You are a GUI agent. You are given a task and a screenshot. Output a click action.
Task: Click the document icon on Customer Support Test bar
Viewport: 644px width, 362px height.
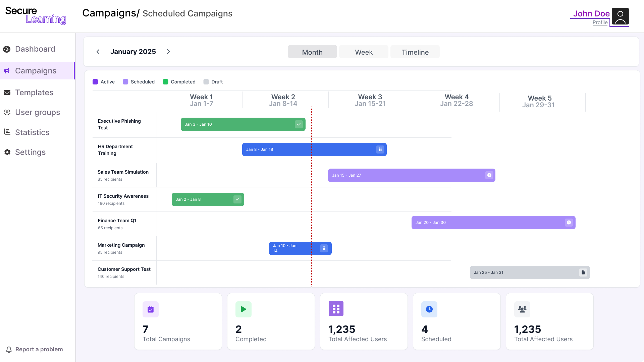coord(583,273)
